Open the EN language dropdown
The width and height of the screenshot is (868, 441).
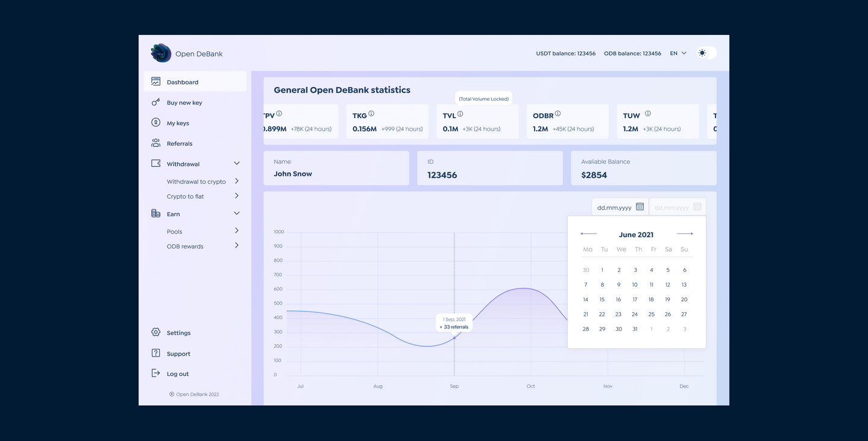click(x=678, y=53)
